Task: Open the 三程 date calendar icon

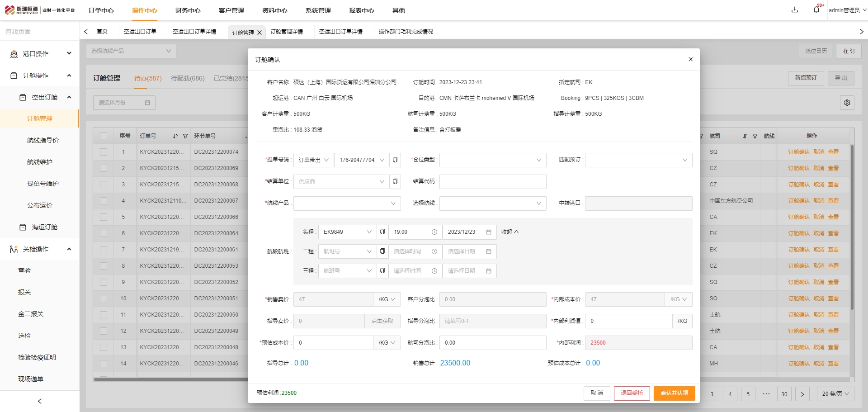Action: (489, 271)
